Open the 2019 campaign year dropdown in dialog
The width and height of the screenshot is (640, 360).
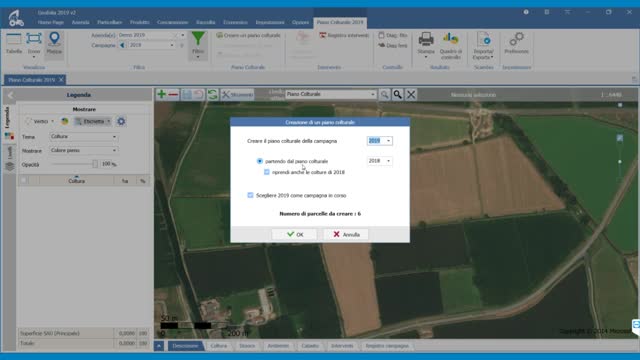coord(380,141)
